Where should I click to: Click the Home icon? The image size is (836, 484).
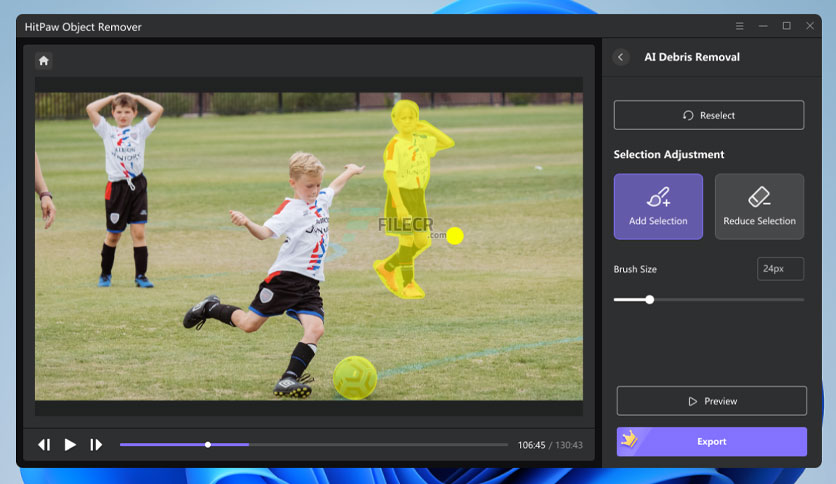[x=43, y=60]
